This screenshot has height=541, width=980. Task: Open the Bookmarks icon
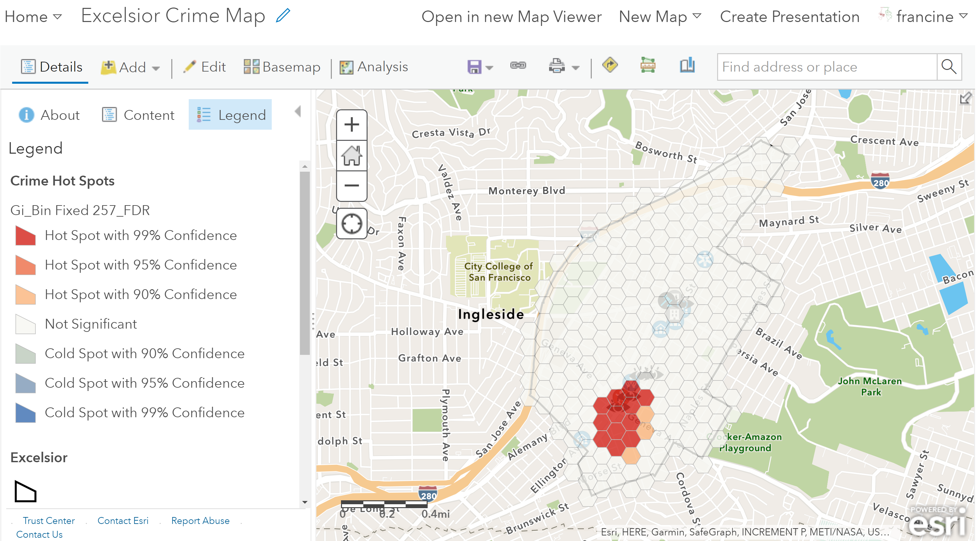point(687,65)
